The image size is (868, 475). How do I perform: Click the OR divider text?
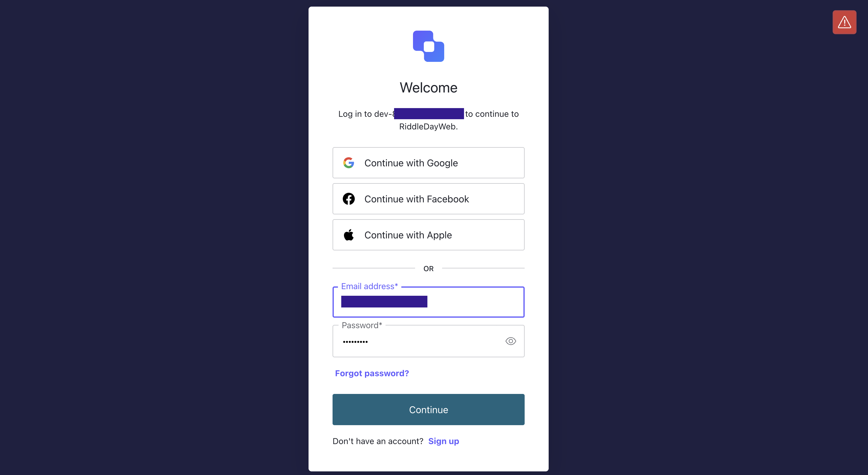click(x=429, y=269)
